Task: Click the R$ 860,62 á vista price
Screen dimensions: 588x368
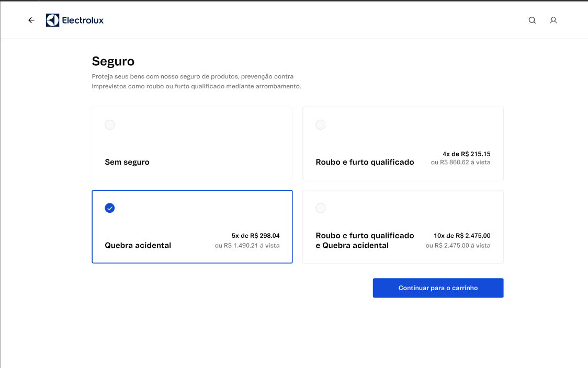Action: tap(462, 162)
